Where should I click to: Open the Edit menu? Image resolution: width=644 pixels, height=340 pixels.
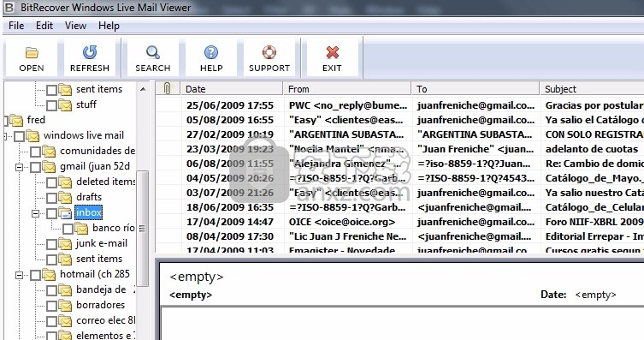click(x=44, y=26)
